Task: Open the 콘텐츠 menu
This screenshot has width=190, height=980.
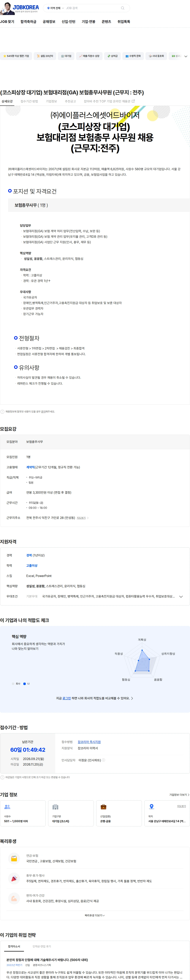Action: click(x=106, y=22)
